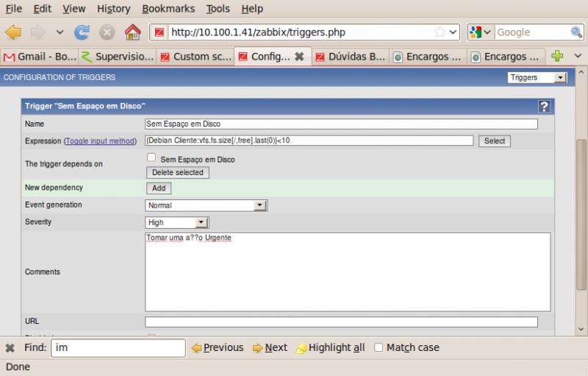The height and width of the screenshot is (376, 588).
Task: Click the Delete selected button
Action: (x=178, y=173)
